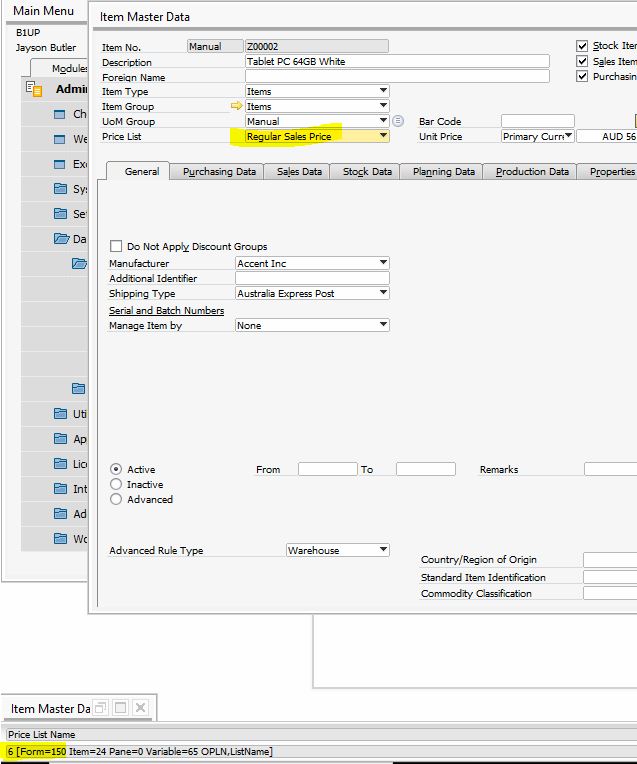This screenshot has height=764, width=637.
Task: Open the Shipping Type dropdown
Action: [383, 293]
